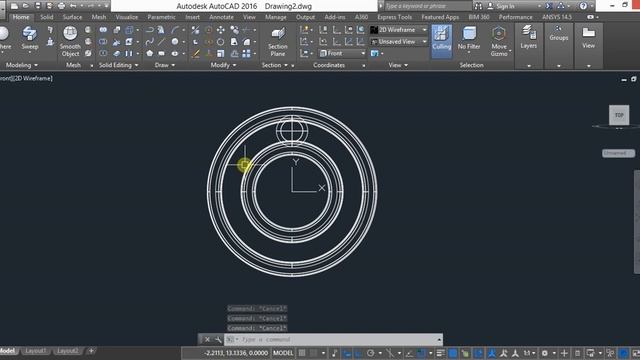The height and width of the screenshot is (360, 640).
Task: Select the Line tool in Draw panel
Action: click(162, 42)
